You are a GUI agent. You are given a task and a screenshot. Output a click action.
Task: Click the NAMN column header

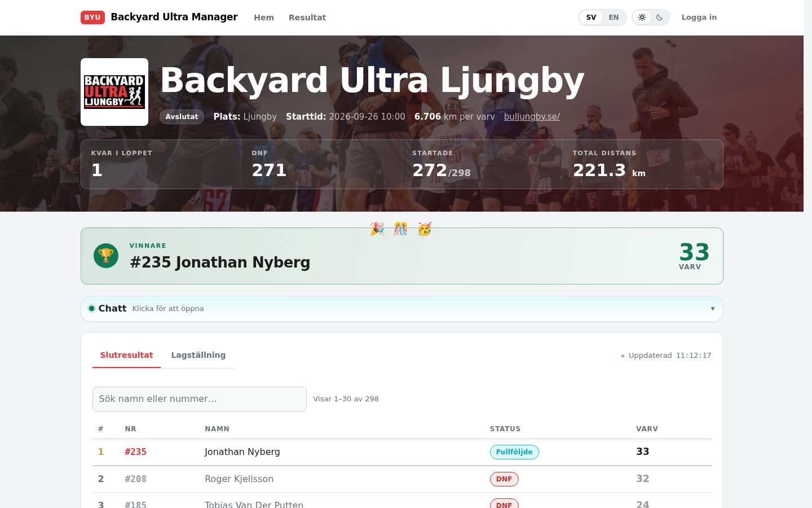[217, 429]
